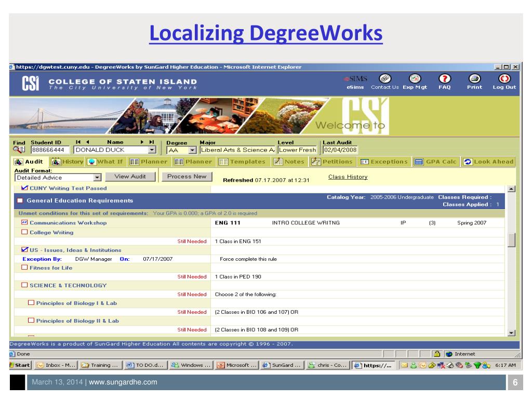
Task: Open the History tab
Action: pyautogui.click(x=67, y=162)
